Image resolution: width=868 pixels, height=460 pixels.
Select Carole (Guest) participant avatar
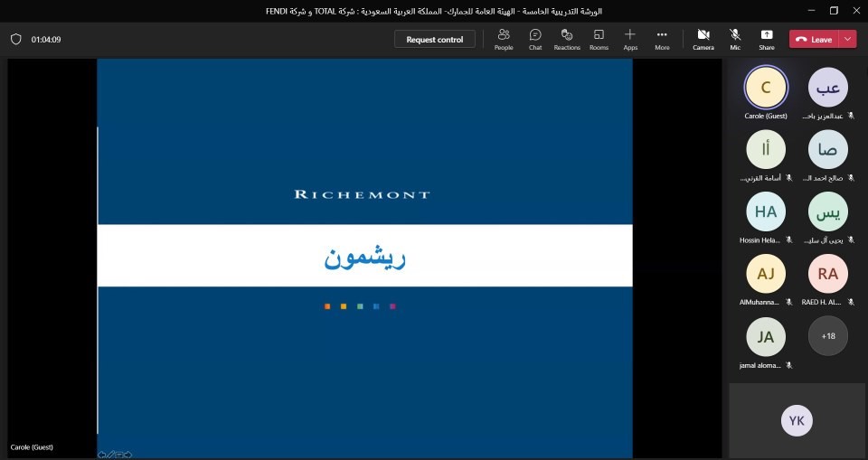(766, 87)
